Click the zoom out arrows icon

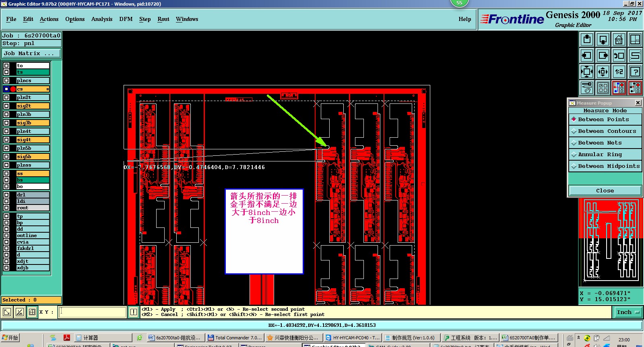[x=603, y=72]
